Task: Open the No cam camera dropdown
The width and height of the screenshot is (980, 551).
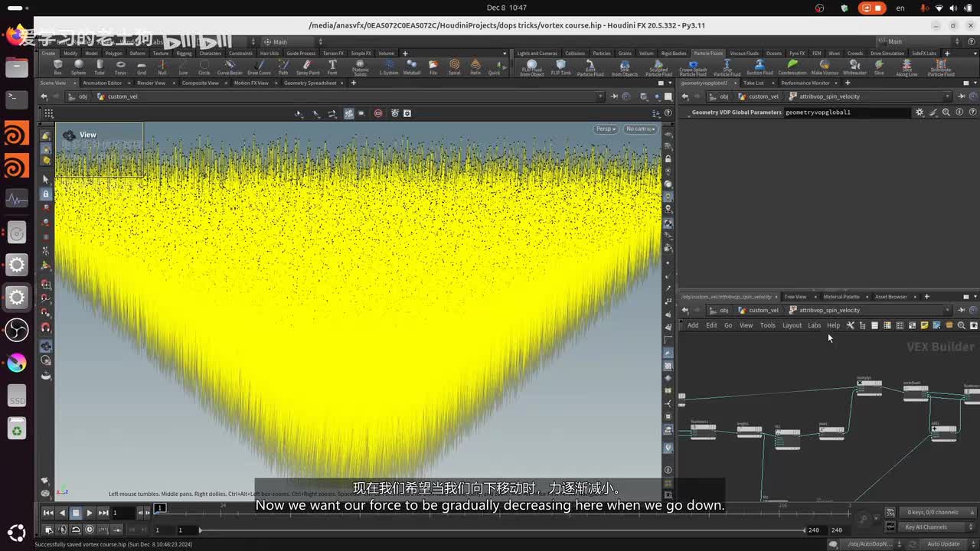Action: click(x=639, y=129)
